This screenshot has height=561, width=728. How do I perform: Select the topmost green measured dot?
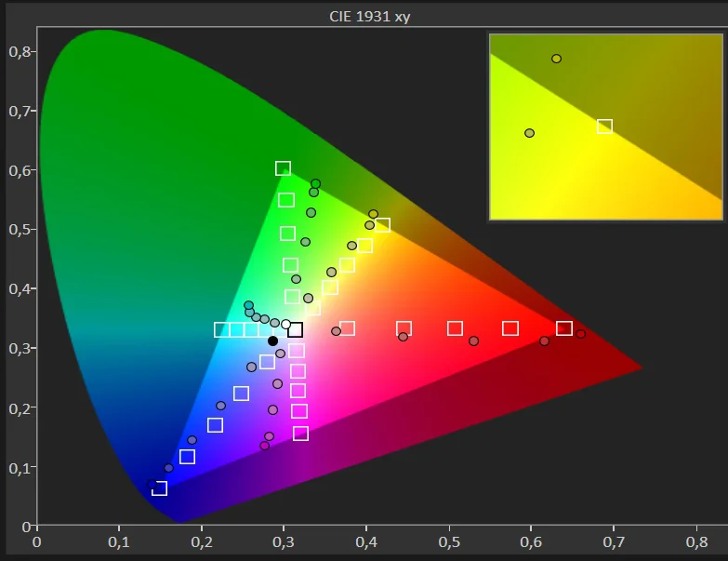315,184
